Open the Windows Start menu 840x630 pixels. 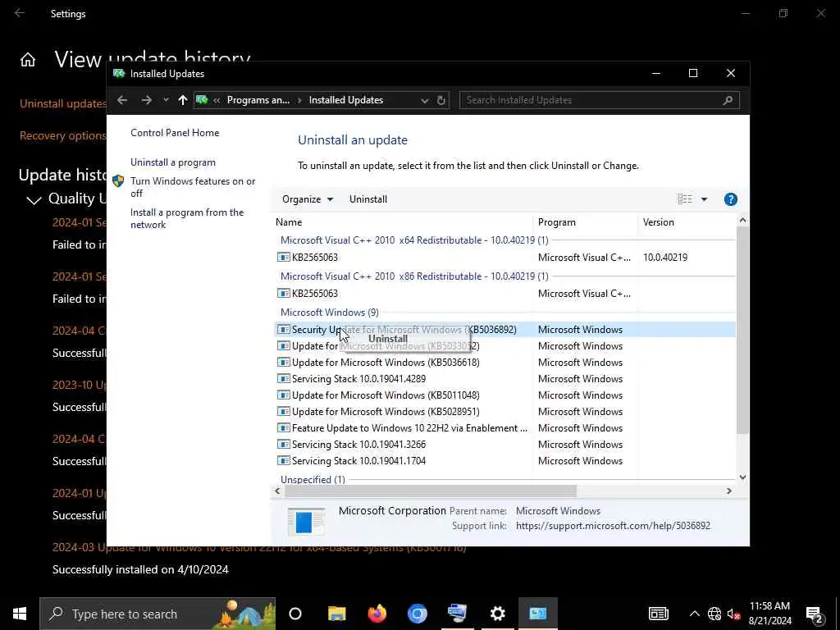pos(20,614)
